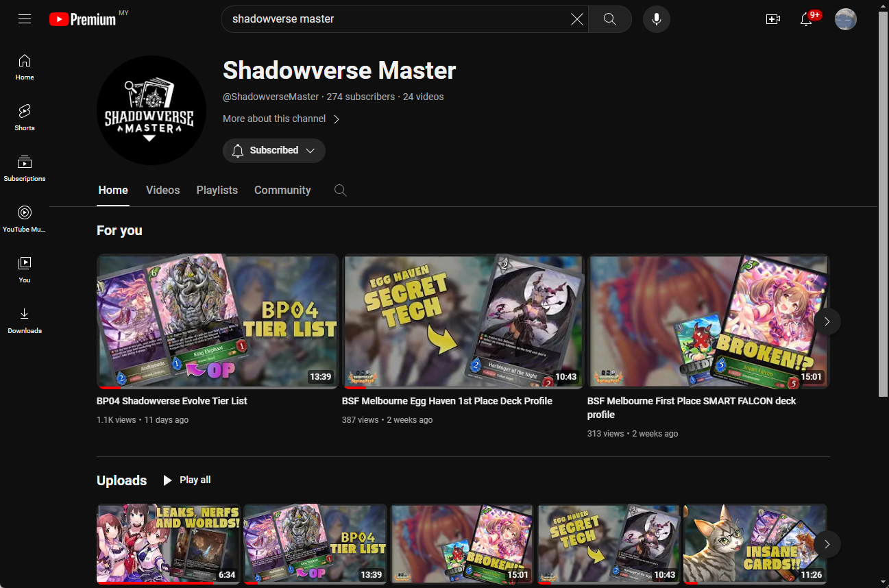Search within channel using magnifier icon
Viewport: 889px width, 588px height.
coord(340,191)
